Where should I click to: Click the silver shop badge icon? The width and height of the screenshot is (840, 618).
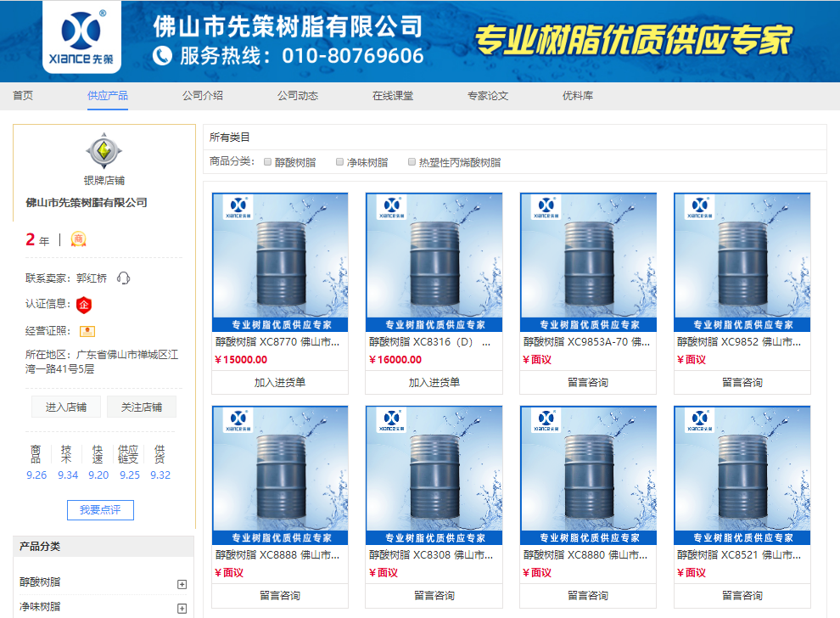pyautogui.click(x=104, y=150)
